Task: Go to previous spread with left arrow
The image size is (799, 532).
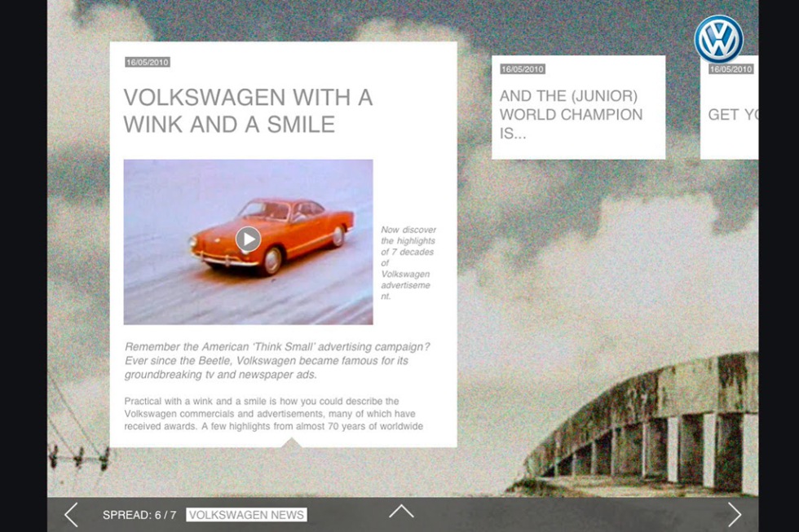Action: click(71, 514)
